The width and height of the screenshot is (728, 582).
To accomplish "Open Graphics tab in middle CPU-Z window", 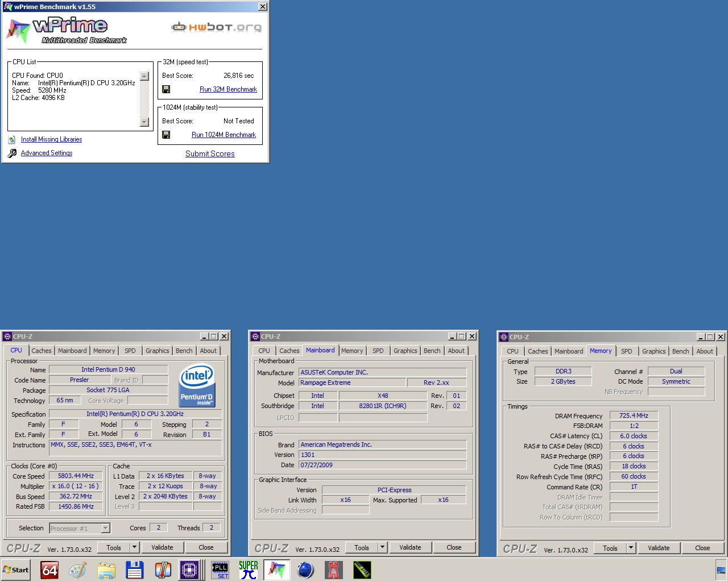I will coord(405,351).
